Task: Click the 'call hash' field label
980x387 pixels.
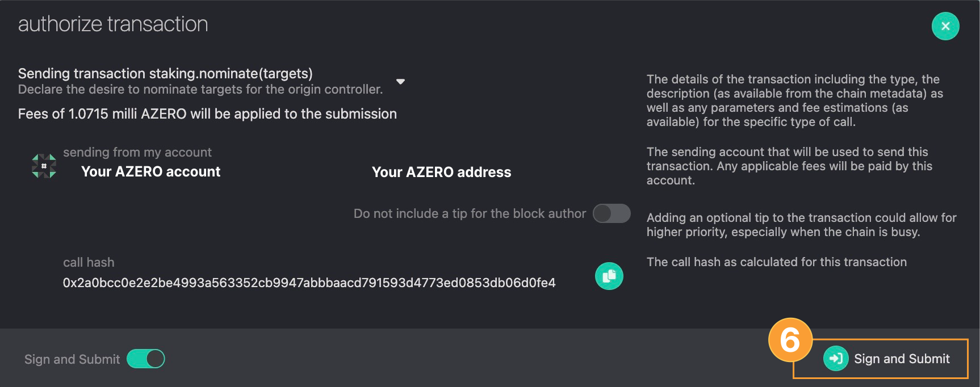Action: click(89, 262)
